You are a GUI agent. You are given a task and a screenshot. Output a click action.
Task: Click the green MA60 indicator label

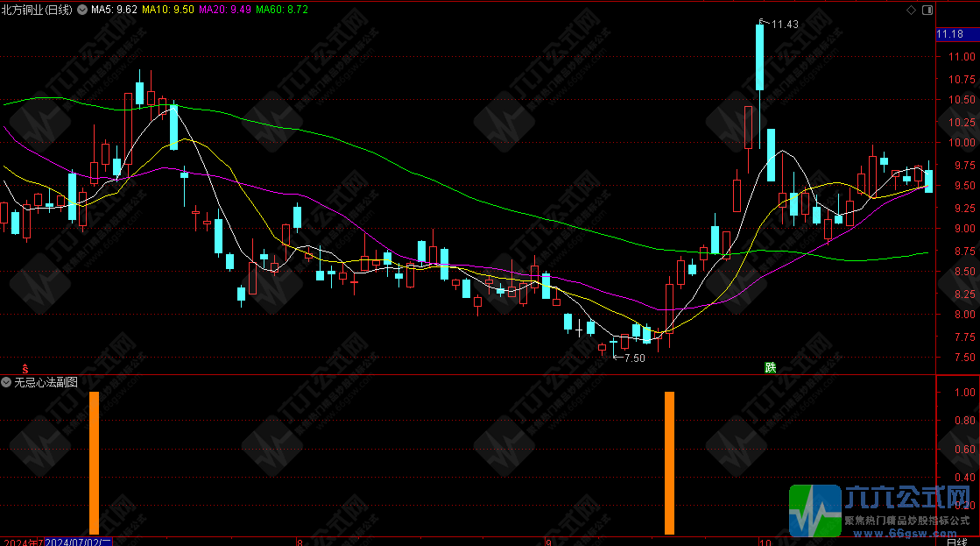[x=282, y=11]
